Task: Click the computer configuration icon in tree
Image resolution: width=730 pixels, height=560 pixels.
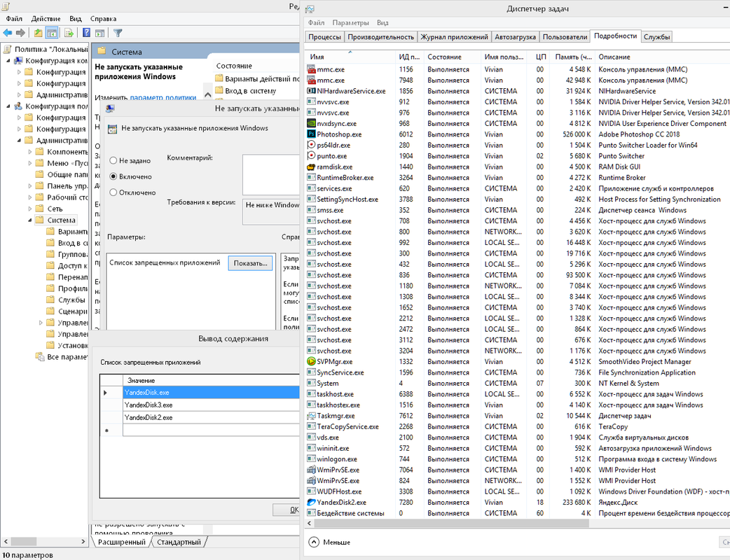Action: tap(19, 60)
